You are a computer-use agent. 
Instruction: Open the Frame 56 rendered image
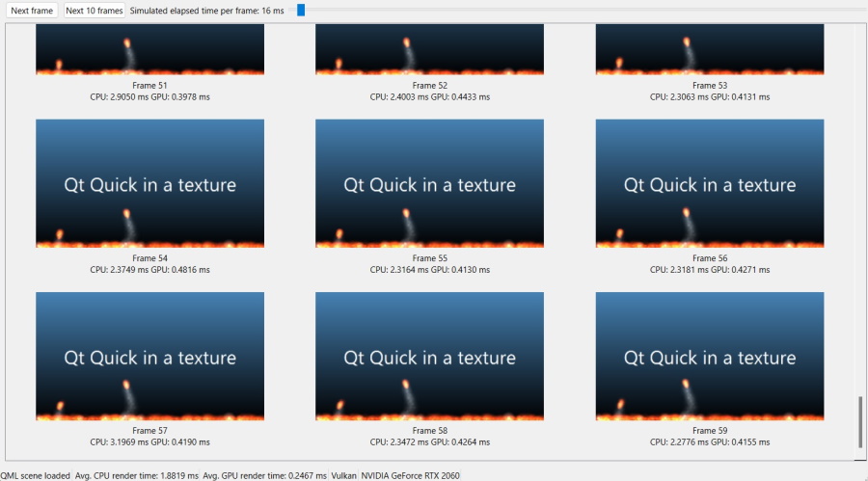point(710,183)
